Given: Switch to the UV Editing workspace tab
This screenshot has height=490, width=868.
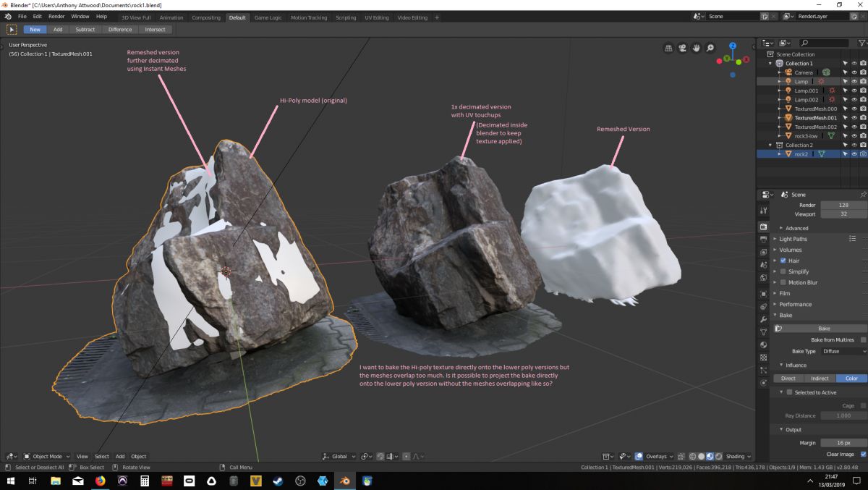Looking at the screenshot, I should pyautogui.click(x=376, y=17).
